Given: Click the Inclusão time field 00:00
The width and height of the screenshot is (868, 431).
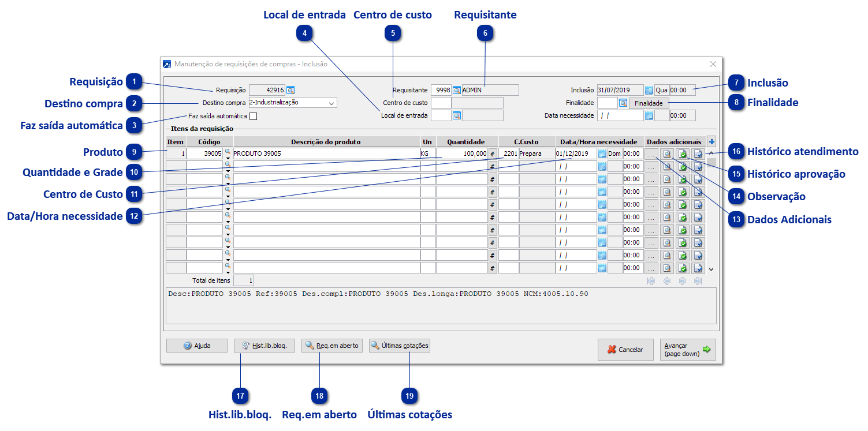Looking at the screenshot, I should point(683,90).
